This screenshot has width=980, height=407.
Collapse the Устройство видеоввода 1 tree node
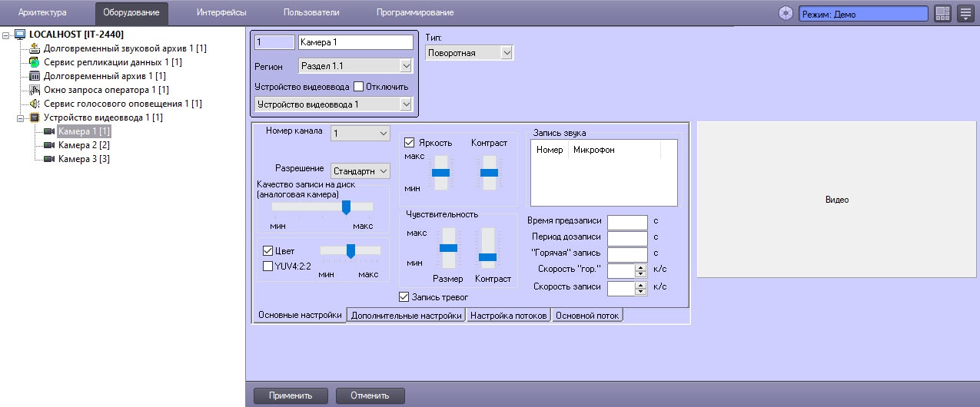pyautogui.click(x=21, y=117)
